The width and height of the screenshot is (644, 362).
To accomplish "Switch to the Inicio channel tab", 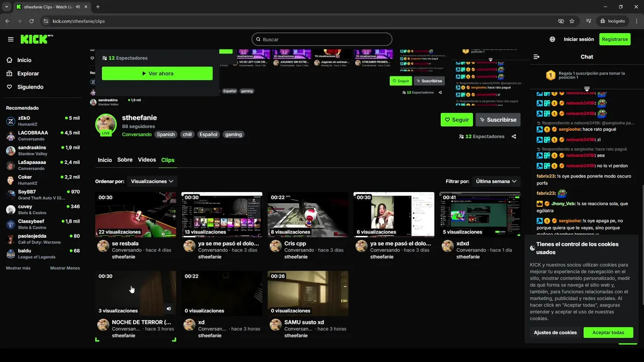I will 105,160.
